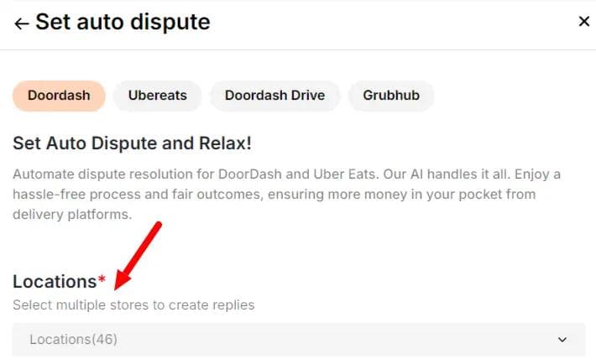Open the Locations(46) select field

299,340
